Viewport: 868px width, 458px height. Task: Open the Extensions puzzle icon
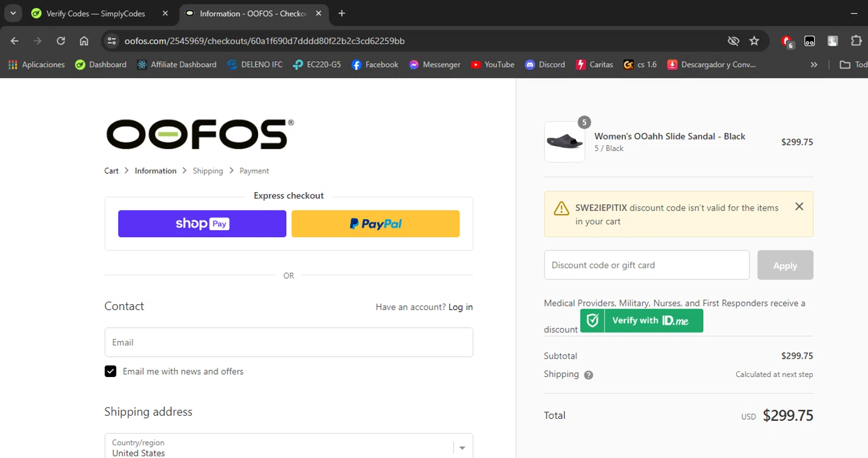(x=856, y=41)
